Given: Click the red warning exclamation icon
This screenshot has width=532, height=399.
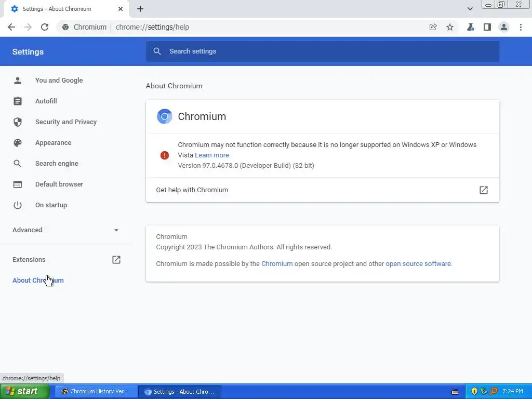Looking at the screenshot, I should 165,155.
